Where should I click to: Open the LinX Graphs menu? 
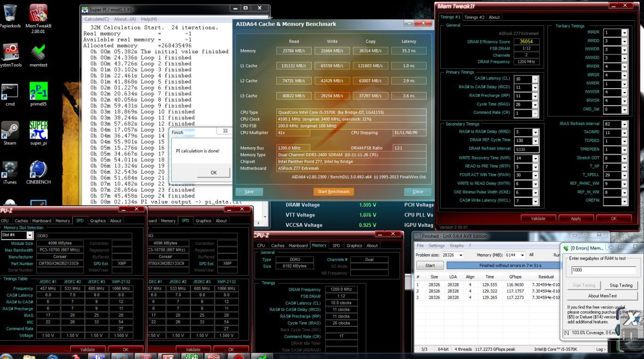point(457,245)
